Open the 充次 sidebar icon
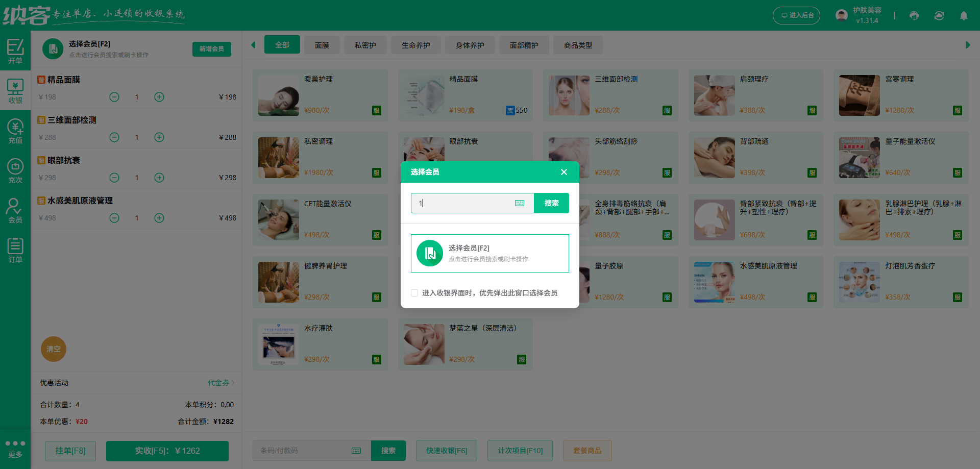The width and height of the screenshot is (980, 469). point(15,171)
